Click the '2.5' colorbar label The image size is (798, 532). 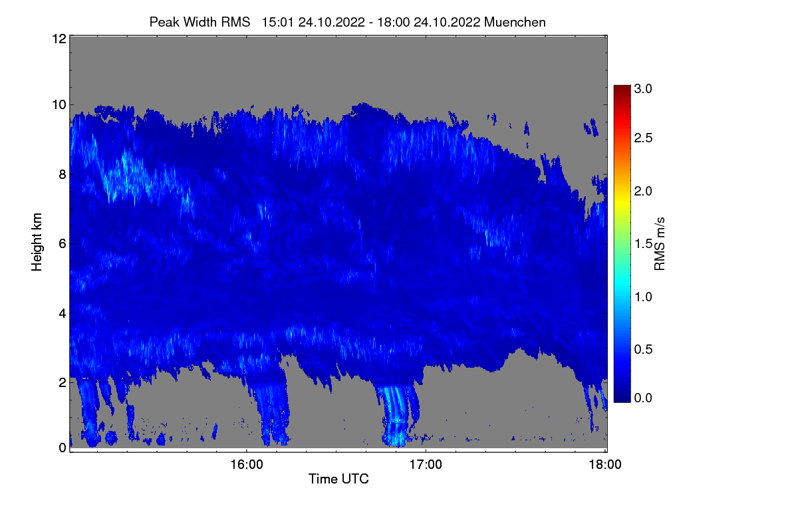coord(644,138)
